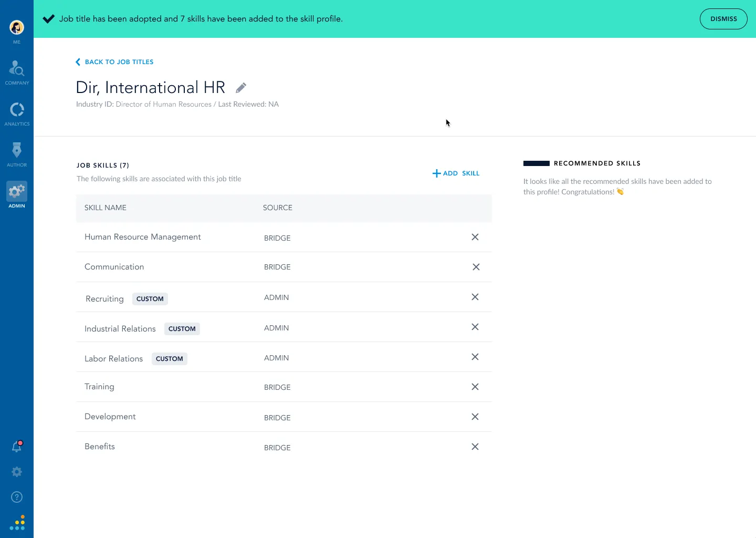Screen dimensions: 756x538
Task: Open the help question mark icon
Action: pyautogui.click(x=17, y=497)
